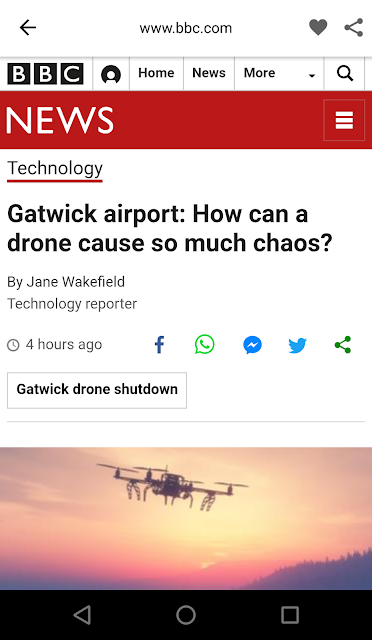Open the BBC account profile icon
This screenshot has width=372, height=640.
click(x=111, y=74)
